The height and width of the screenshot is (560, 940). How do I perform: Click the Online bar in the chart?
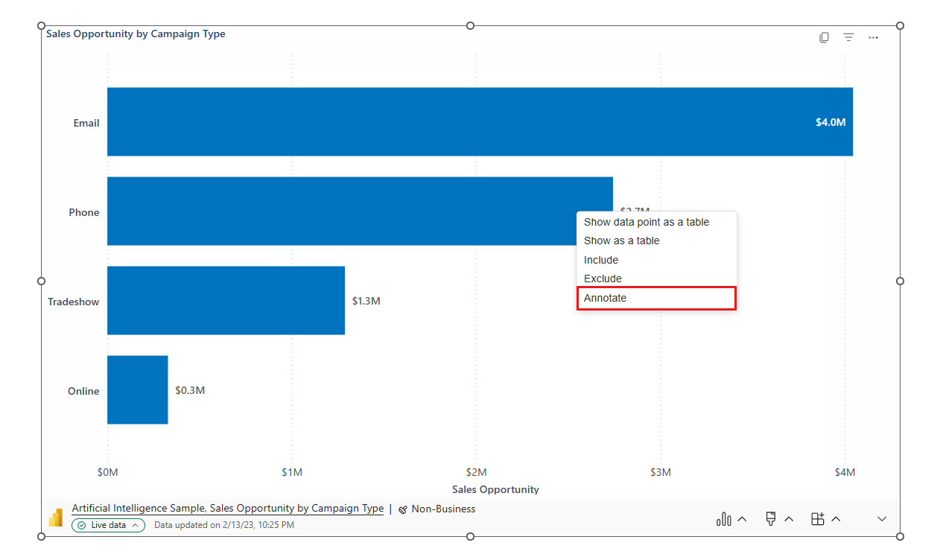click(138, 390)
